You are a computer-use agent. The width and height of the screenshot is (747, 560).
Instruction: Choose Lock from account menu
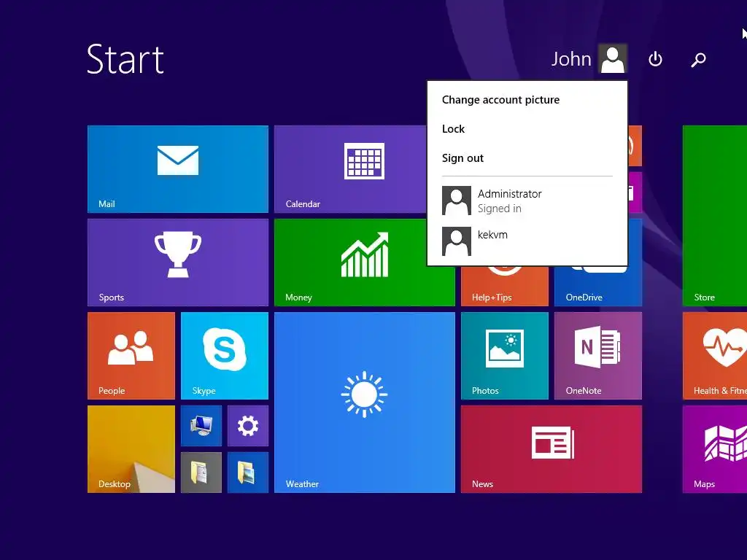tap(453, 129)
